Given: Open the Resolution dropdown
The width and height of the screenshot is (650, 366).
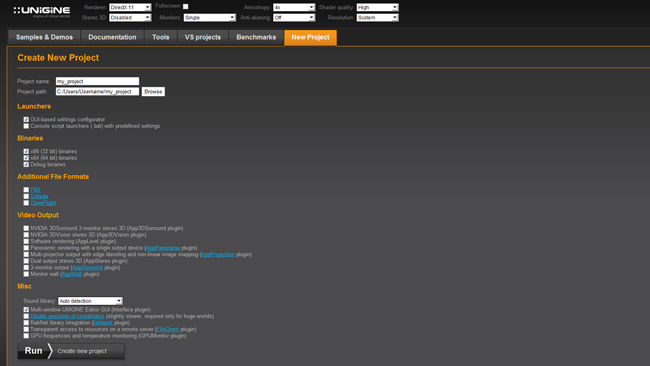Looking at the screenshot, I should [x=377, y=18].
